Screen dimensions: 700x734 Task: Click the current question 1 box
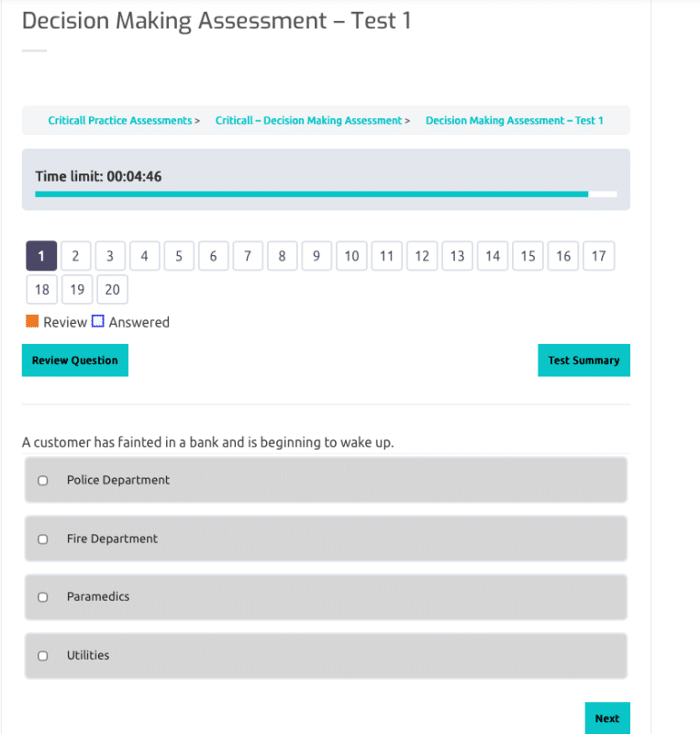(41, 256)
